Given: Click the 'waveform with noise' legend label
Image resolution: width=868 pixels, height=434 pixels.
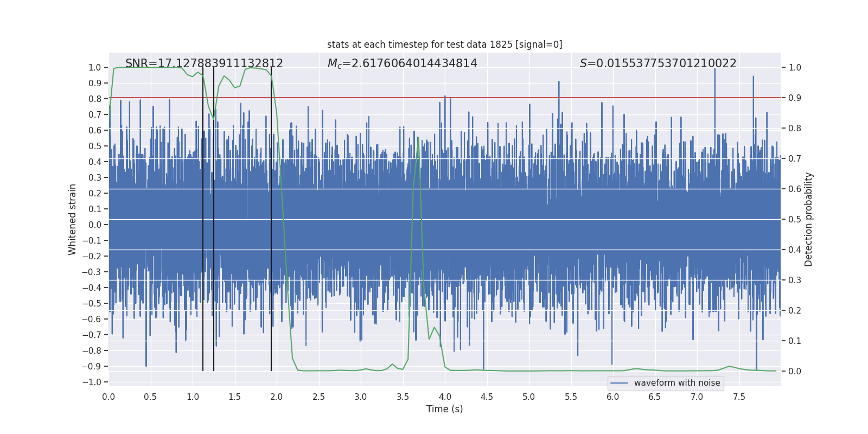Looking at the screenshot, I should pos(677,383).
